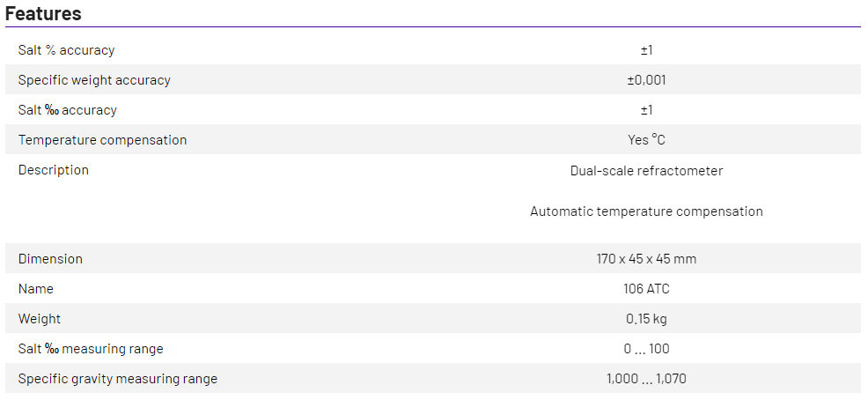
Task: Select the 0 ... 100 range value
Action: pyautogui.click(x=646, y=349)
